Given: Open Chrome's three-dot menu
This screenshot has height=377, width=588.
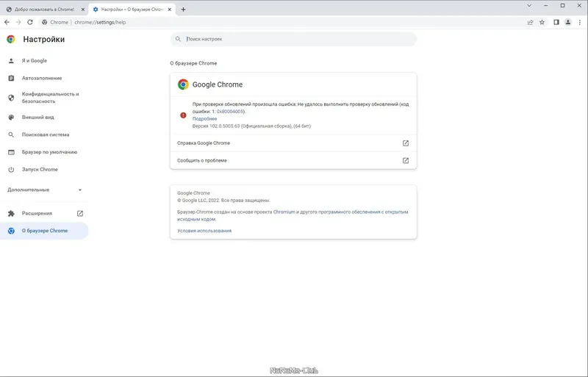Looking at the screenshot, I should 580,22.
